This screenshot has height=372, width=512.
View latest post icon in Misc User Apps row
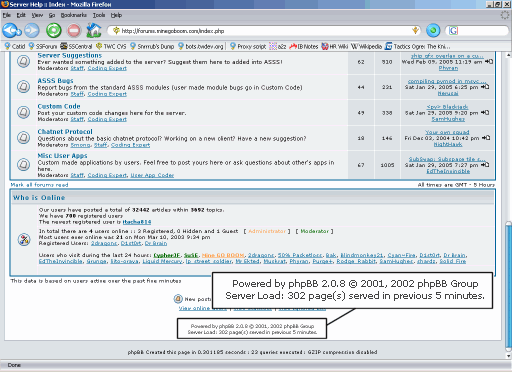485,165
